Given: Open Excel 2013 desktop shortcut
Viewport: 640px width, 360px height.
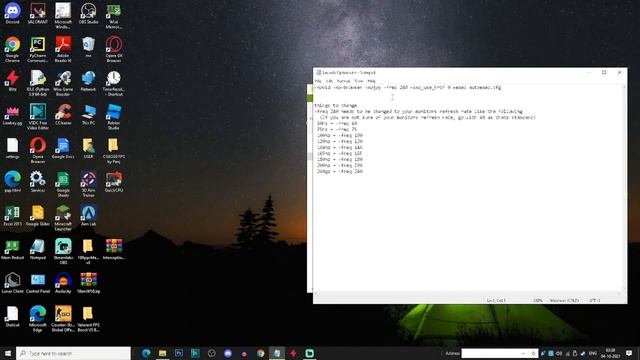Looking at the screenshot, I should (x=12, y=215).
